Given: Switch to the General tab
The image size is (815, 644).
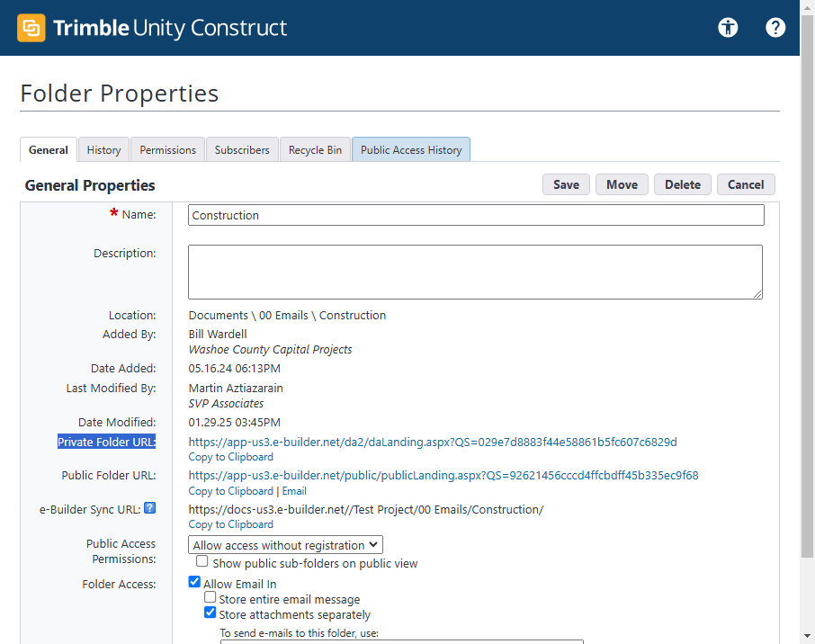Looking at the screenshot, I should tap(49, 149).
